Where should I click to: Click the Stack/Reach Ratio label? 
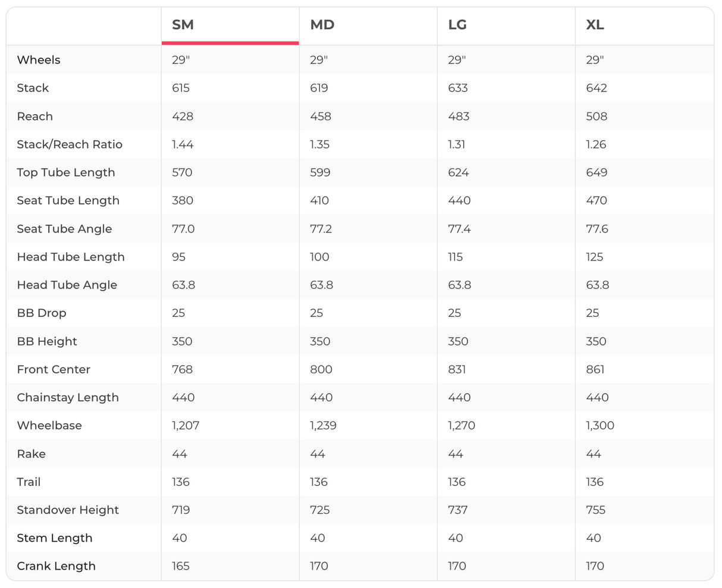tap(70, 144)
